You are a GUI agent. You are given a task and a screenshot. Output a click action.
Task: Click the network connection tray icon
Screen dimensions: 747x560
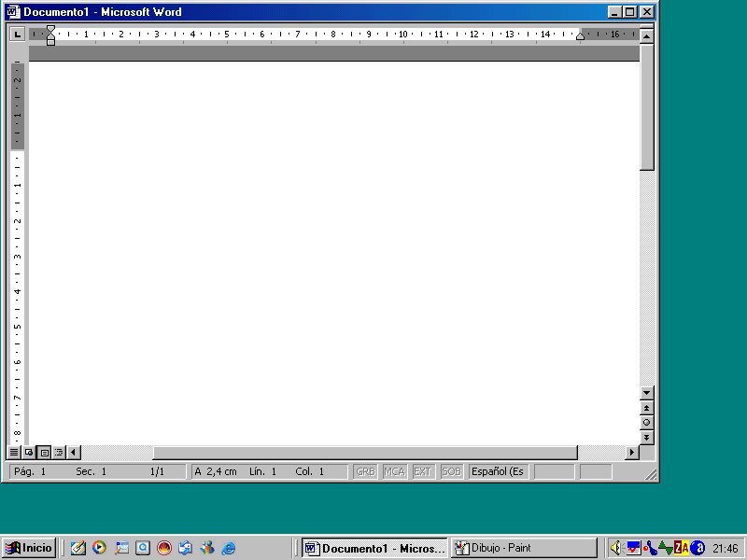click(x=650, y=548)
